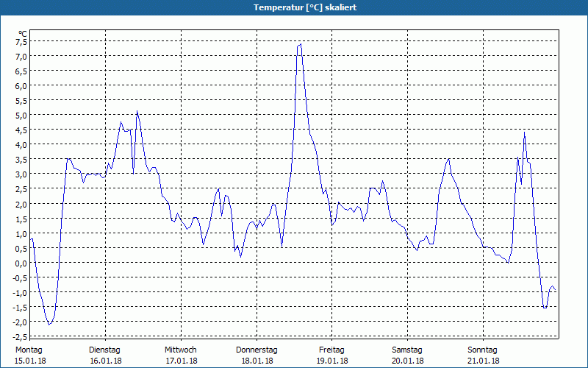This screenshot has width=588, height=368.
Task: Click the date 19.01.18
Action: click(332, 361)
